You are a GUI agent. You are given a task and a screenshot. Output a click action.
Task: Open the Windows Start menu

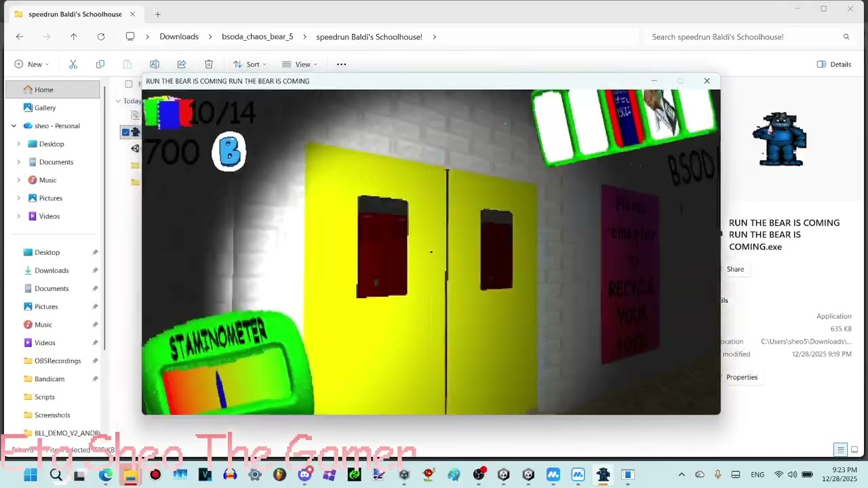[31, 475]
